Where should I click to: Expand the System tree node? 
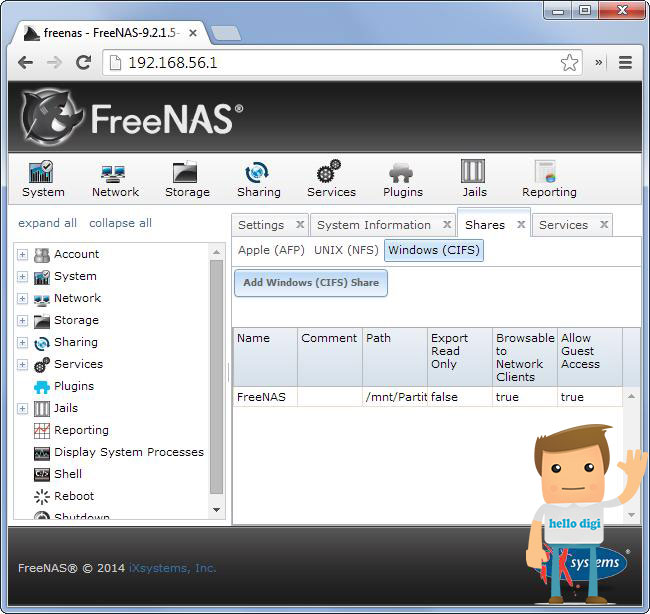(22, 277)
